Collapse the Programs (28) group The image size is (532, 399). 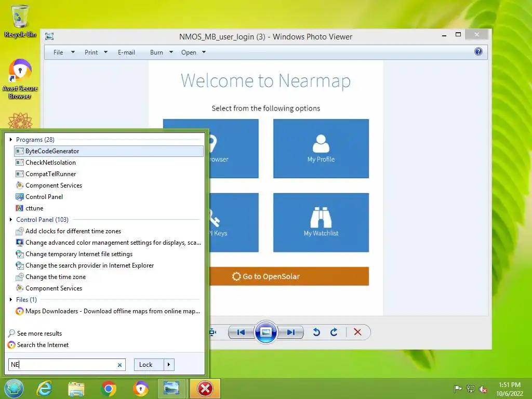point(10,139)
